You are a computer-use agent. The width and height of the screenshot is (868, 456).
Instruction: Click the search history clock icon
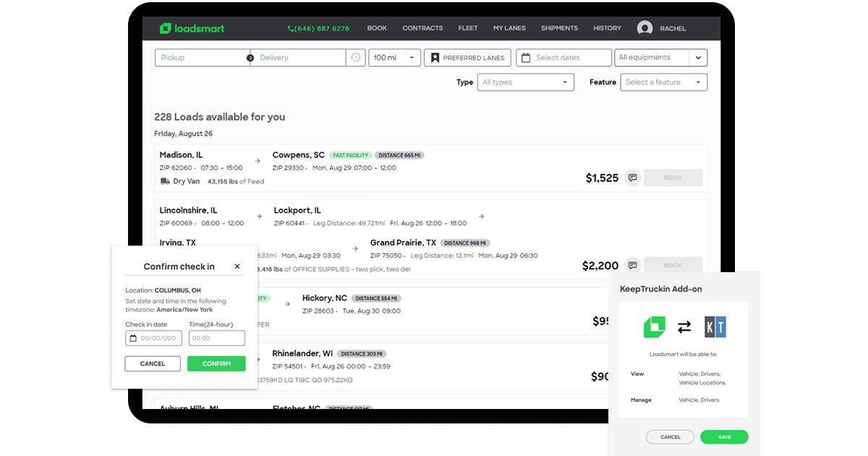pos(355,58)
